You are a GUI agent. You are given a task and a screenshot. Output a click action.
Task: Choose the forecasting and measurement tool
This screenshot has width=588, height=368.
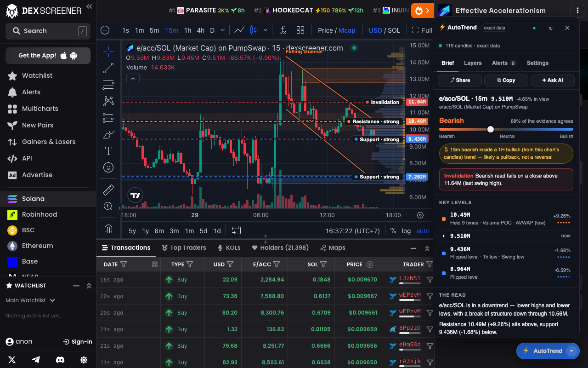click(x=108, y=118)
